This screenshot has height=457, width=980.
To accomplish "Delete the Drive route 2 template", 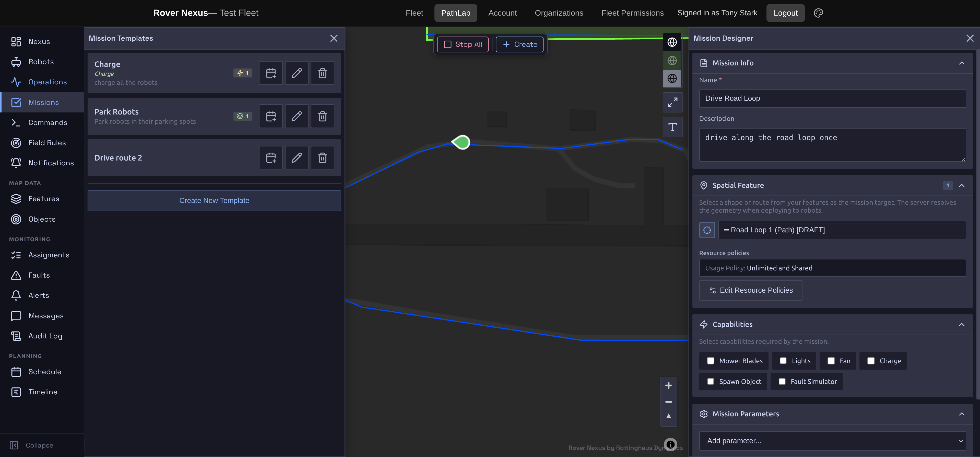I will [323, 158].
